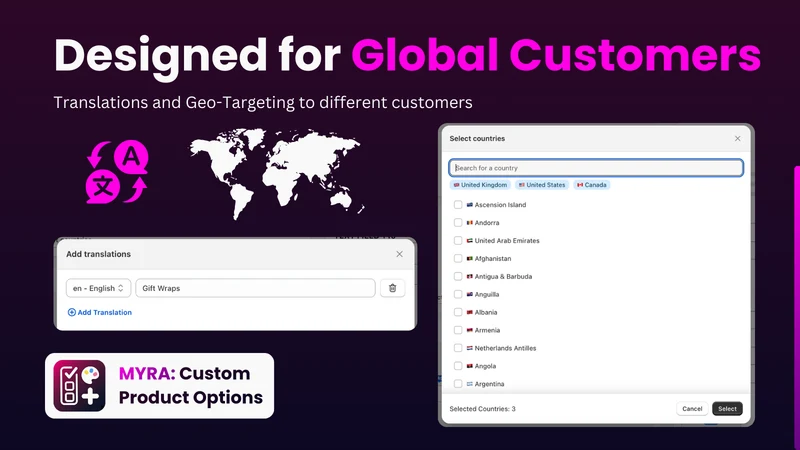Click the Translations and Geo-Targeting subtitle
The height and width of the screenshot is (450, 800).
click(x=263, y=103)
